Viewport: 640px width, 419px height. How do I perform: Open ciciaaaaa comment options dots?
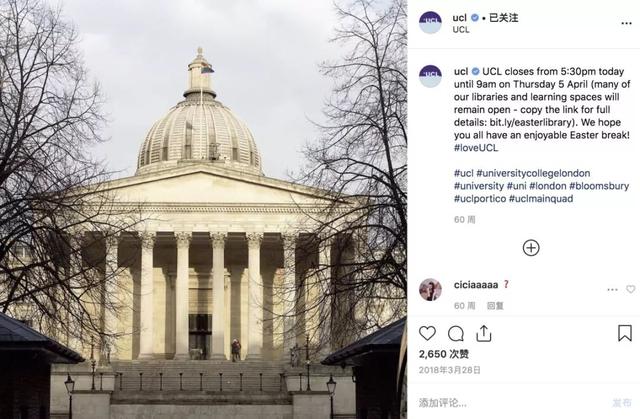pyautogui.click(x=612, y=290)
